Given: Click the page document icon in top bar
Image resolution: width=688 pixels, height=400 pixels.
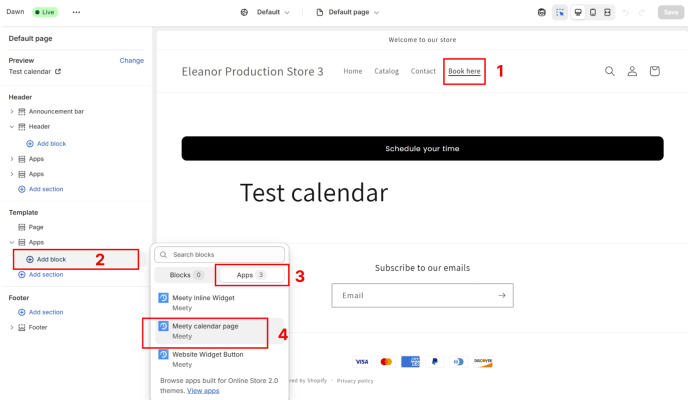Looking at the screenshot, I should coord(320,12).
